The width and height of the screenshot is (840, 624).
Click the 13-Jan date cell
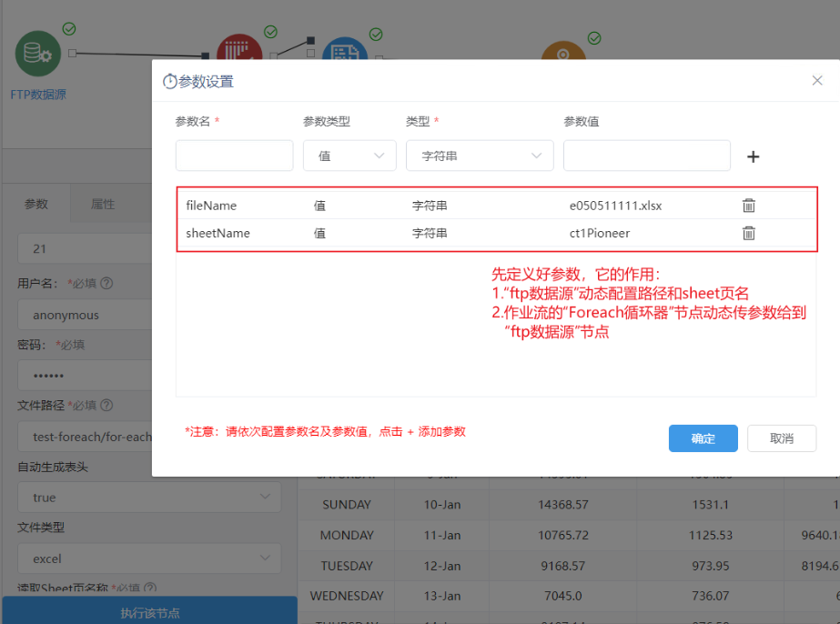point(442,596)
